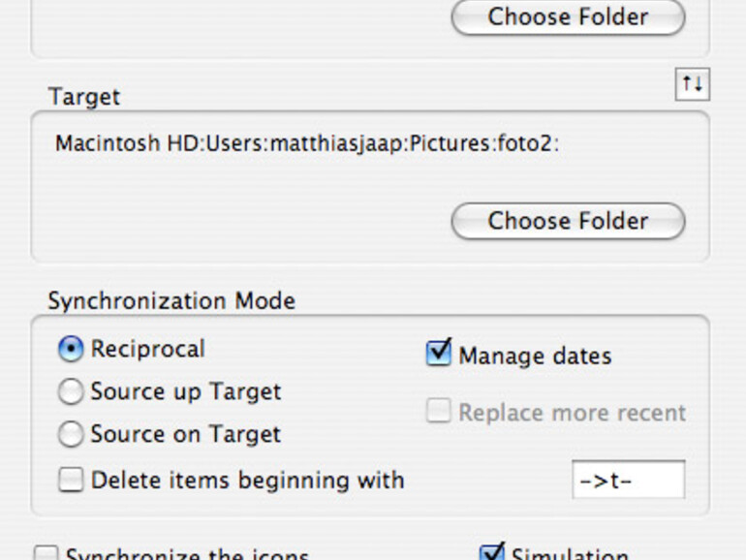Select the Reciprocal synchronization mode

point(71,350)
